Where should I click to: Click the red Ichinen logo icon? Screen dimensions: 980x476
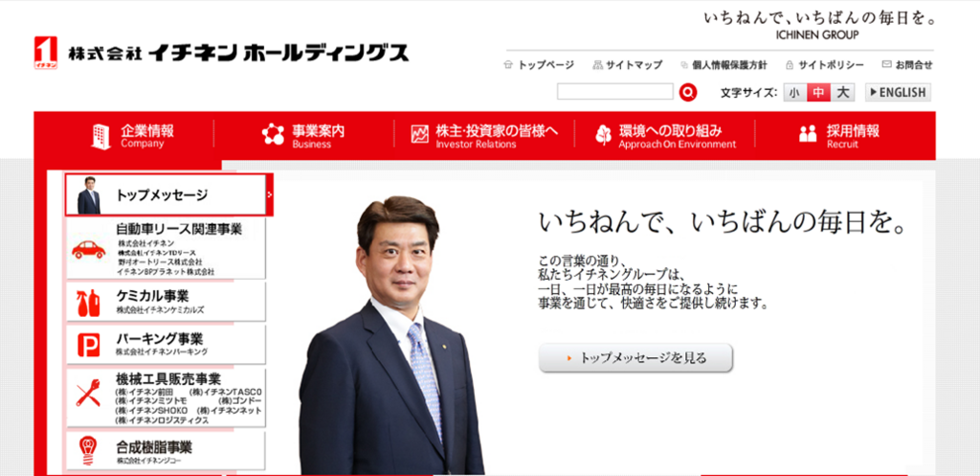point(46,53)
